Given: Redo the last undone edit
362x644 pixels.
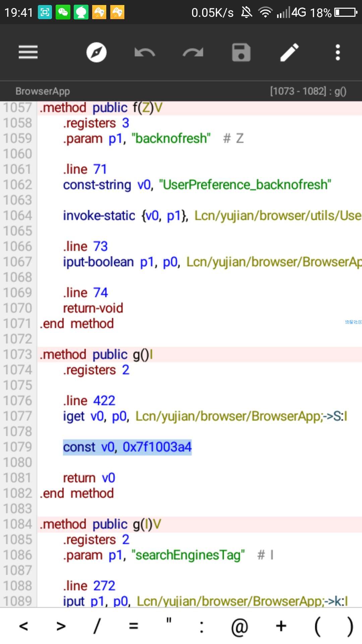Looking at the screenshot, I should 193,52.
